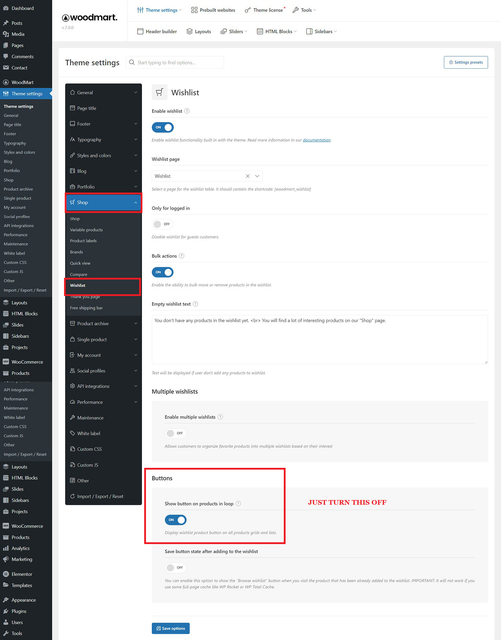Open Free shipping bar settings
Screen dimensions: 501x640
tap(86, 308)
